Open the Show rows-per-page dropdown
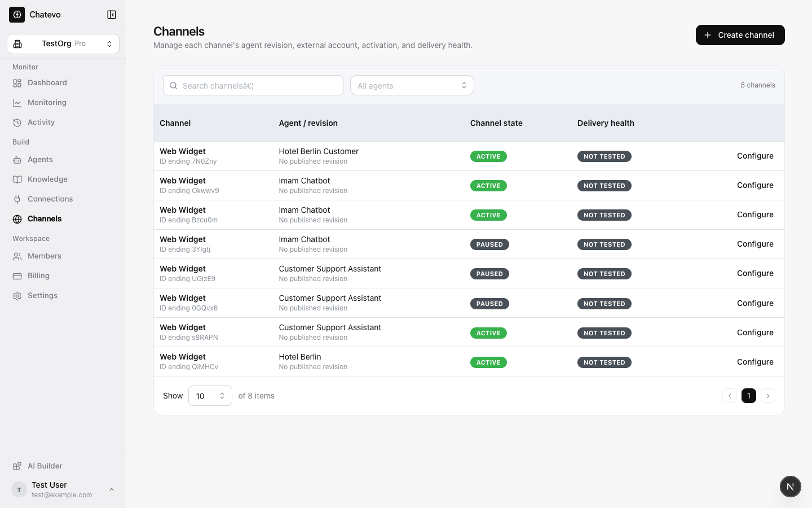812x508 pixels. (210, 396)
